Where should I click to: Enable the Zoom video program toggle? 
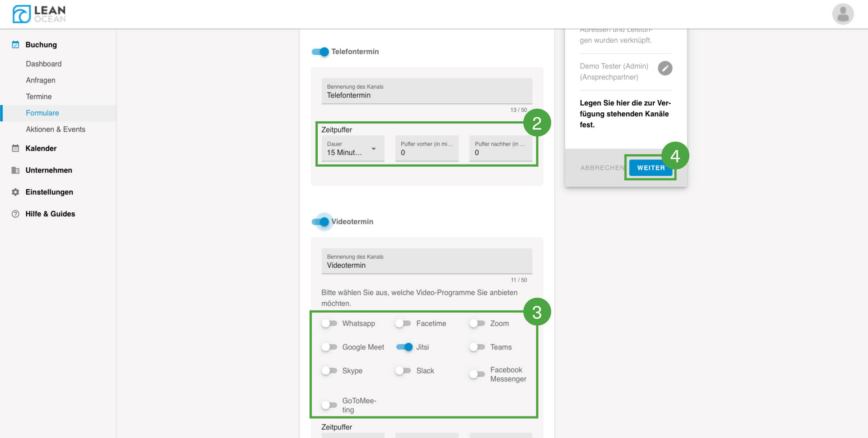(x=477, y=323)
